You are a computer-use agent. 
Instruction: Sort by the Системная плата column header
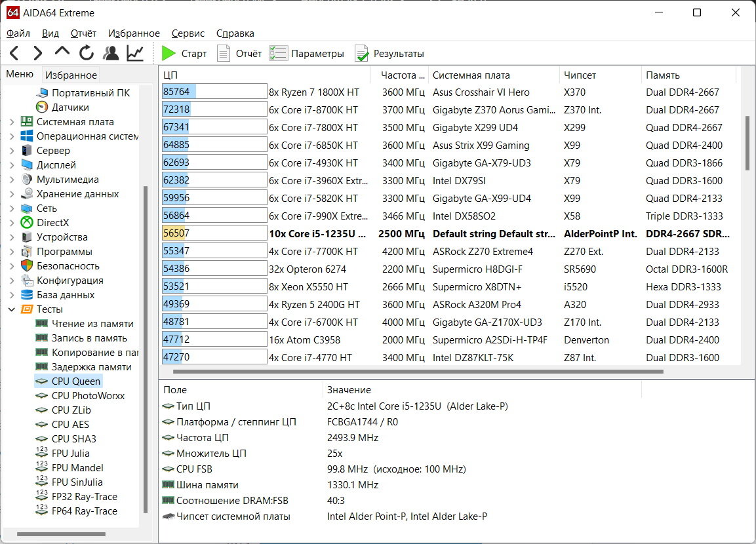494,75
